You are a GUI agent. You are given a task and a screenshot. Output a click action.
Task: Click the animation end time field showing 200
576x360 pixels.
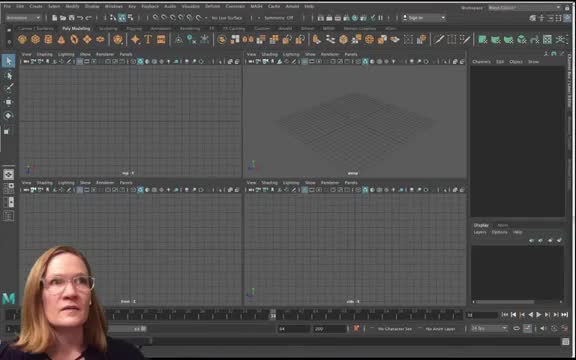329,329
